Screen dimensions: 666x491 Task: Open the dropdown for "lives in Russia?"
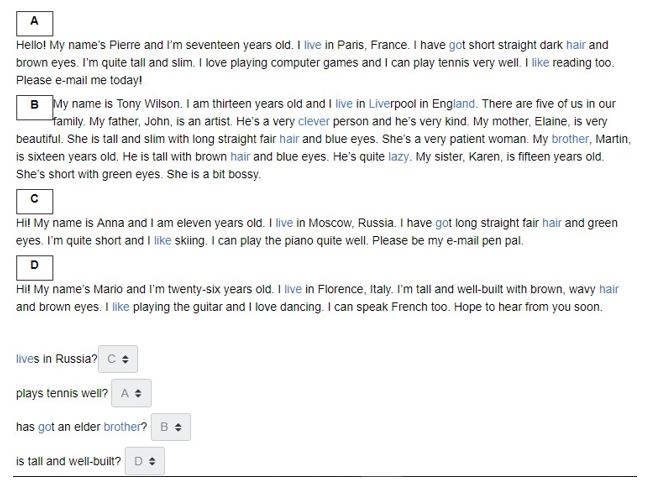pos(120,359)
